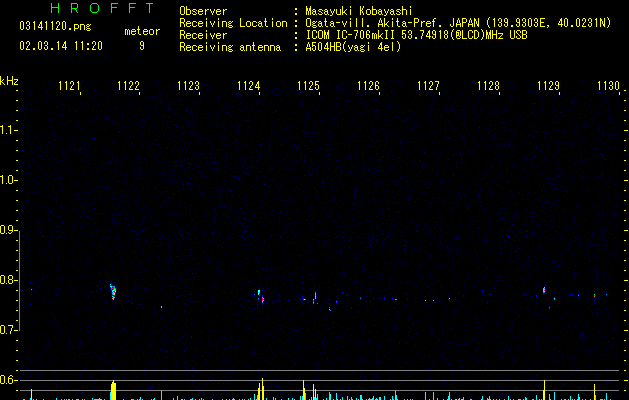
Task: Click the 1125 time axis marker
Action: coord(308,86)
